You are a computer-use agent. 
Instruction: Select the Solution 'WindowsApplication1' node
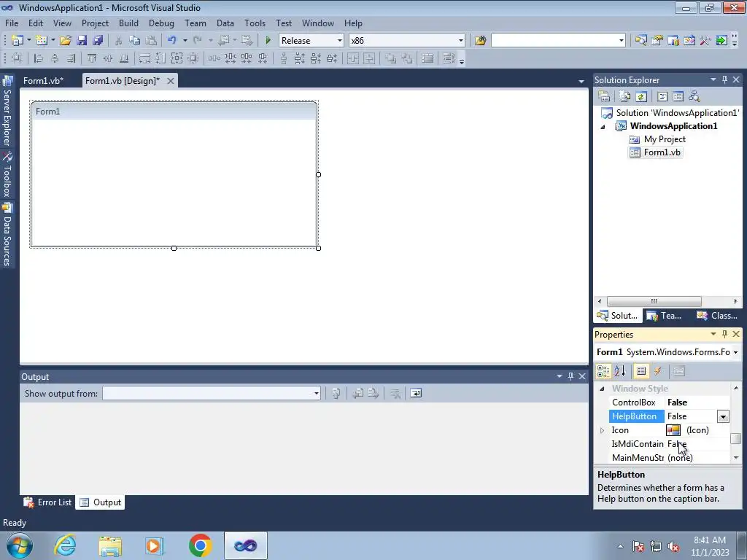[x=676, y=113]
